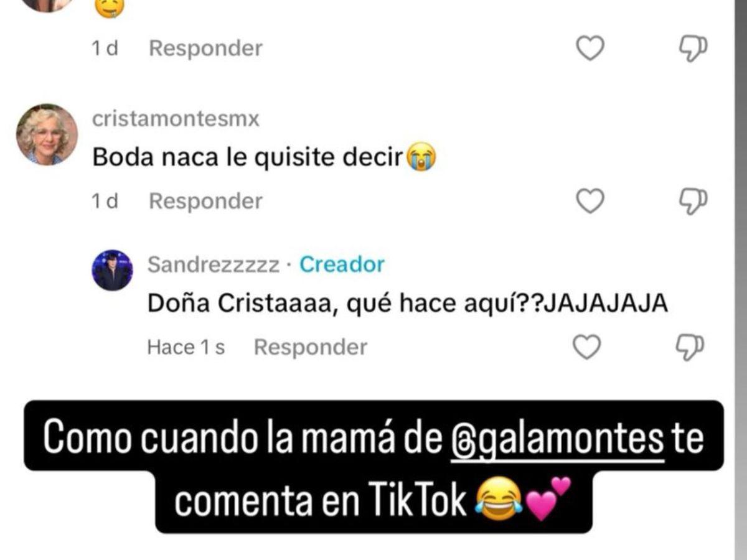The height and width of the screenshot is (560, 747).
Task: Open cristamontesmx's profile picture
Action: pos(47,134)
